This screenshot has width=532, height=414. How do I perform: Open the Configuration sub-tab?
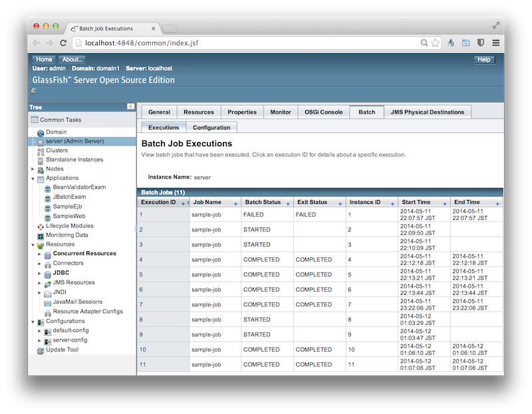211,128
